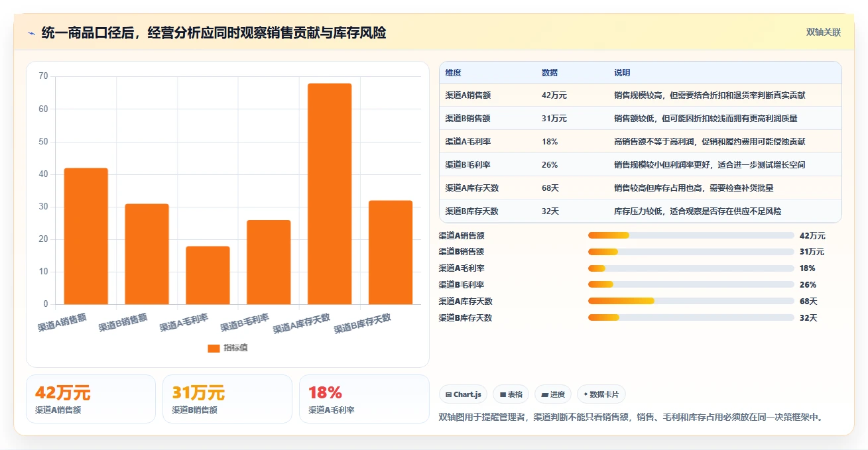Click the 渠道B毛利率 x-axis label
The height and width of the screenshot is (450, 868).
coord(245,322)
